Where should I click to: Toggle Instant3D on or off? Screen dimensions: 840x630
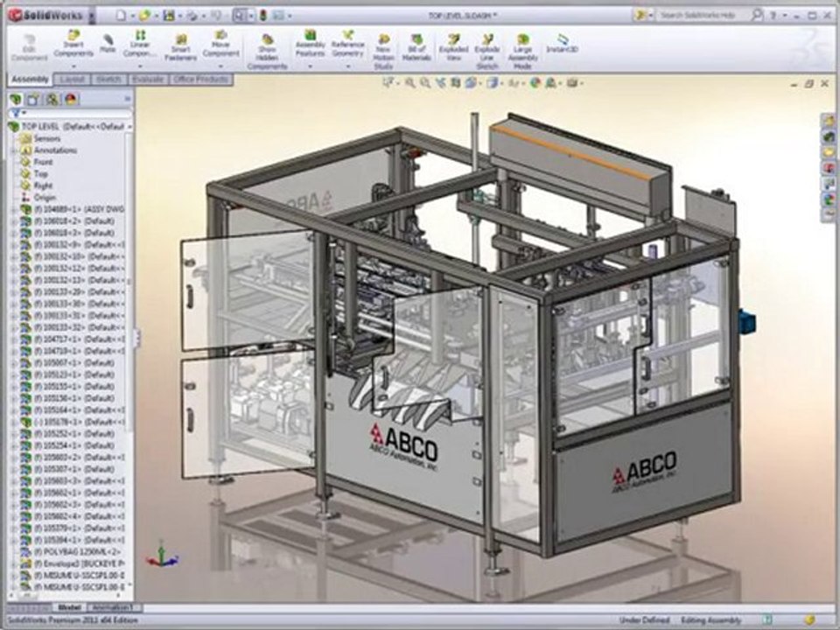pyautogui.click(x=562, y=44)
